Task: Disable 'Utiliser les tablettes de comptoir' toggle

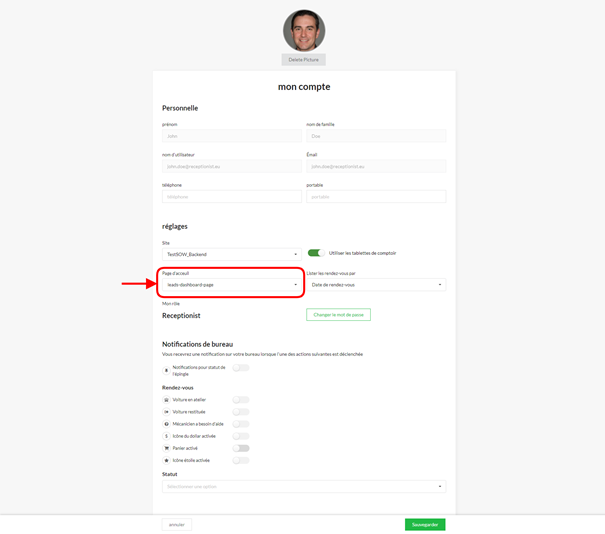Action: point(316,253)
